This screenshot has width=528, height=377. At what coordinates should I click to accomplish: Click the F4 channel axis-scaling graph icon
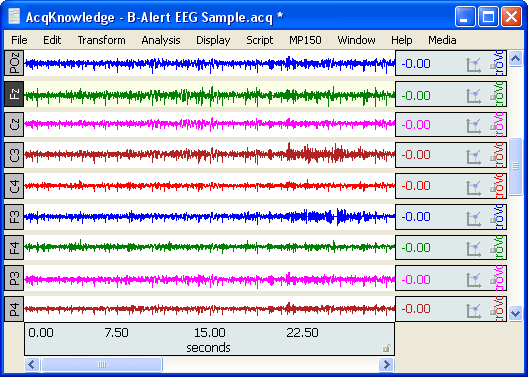click(473, 249)
